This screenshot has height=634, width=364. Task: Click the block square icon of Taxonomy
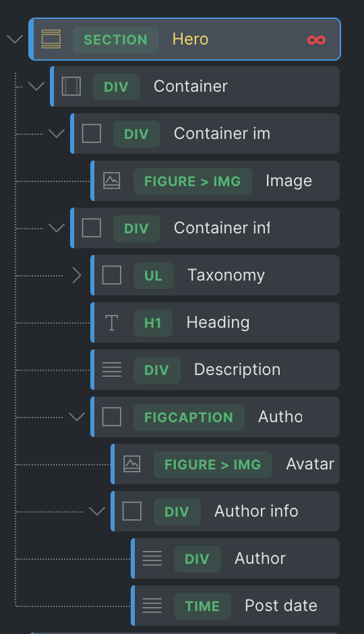(x=111, y=275)
